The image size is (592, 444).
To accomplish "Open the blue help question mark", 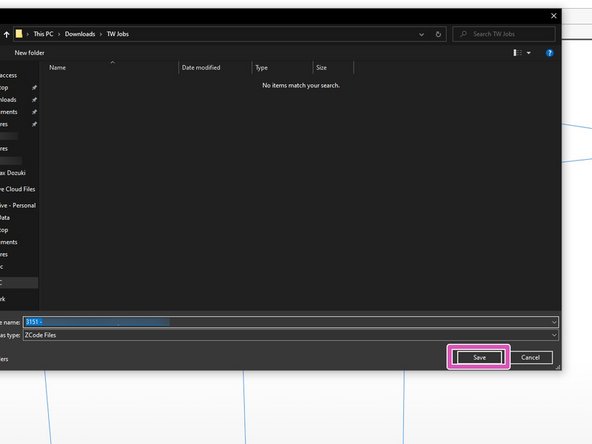I will pyautogui.click(x=549, y=53).
